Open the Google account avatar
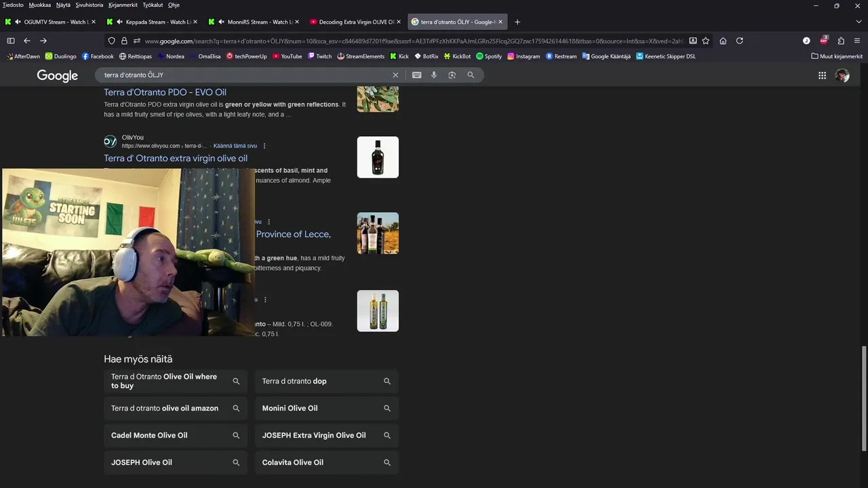 [x=842, y=76]
